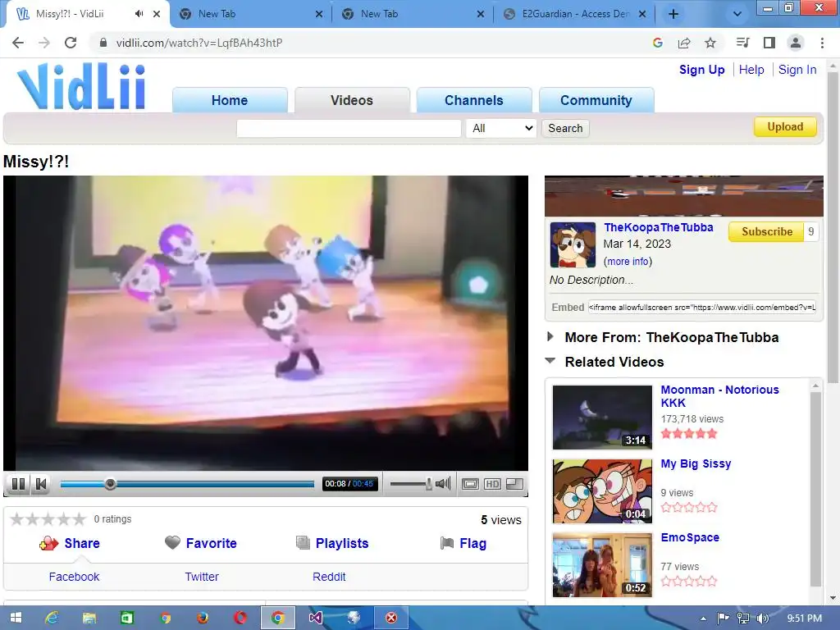Open the My Big Sissy video title
The image size is (840, 630).
(696, 464)
